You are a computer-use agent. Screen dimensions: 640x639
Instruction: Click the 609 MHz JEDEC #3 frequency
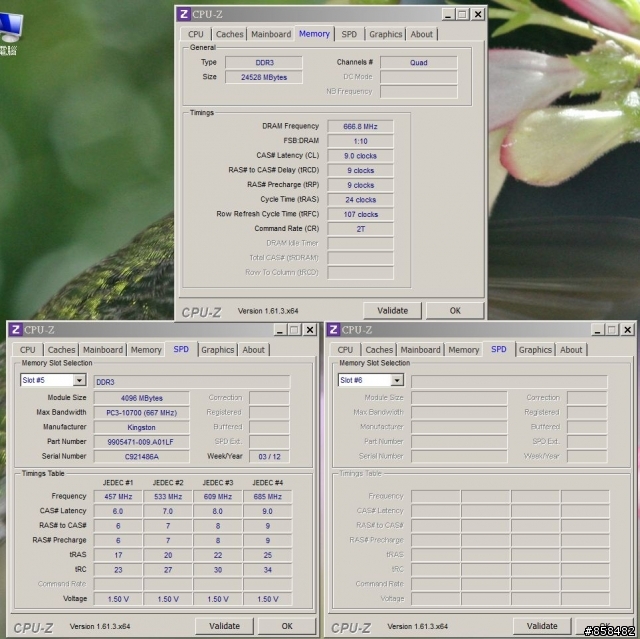(x=218, y=497)
